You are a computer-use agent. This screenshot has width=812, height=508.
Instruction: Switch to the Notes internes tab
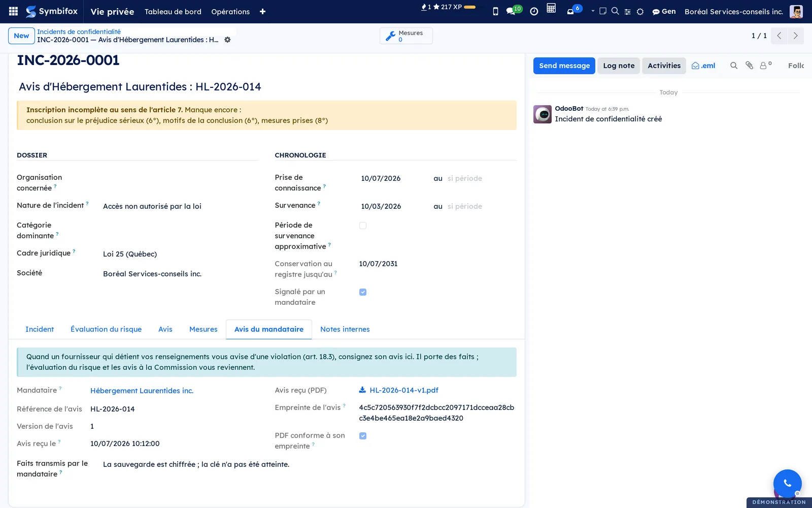(345, 329)
